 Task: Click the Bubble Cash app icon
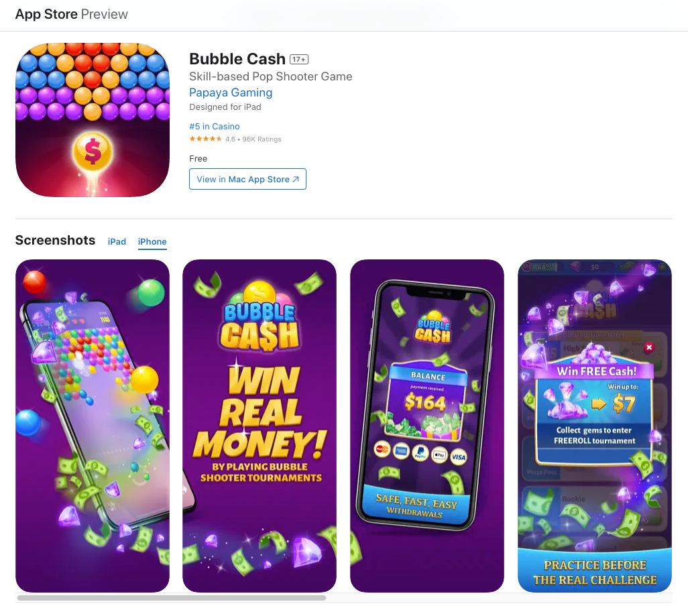[x=93, y=120]
